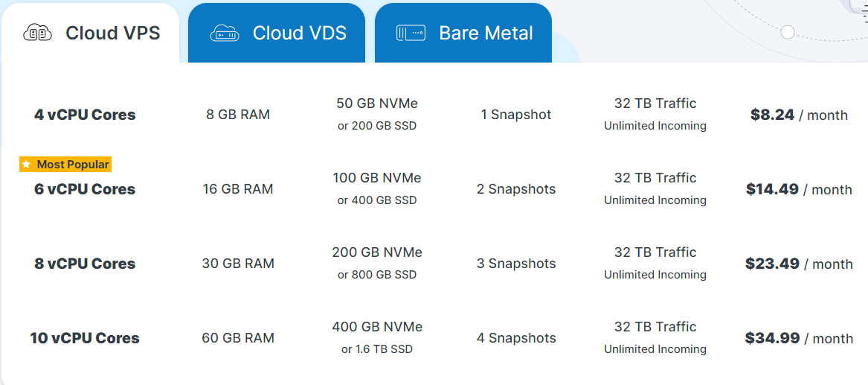Click the rack server icon on Bare Metal tab

pos(411,34)
